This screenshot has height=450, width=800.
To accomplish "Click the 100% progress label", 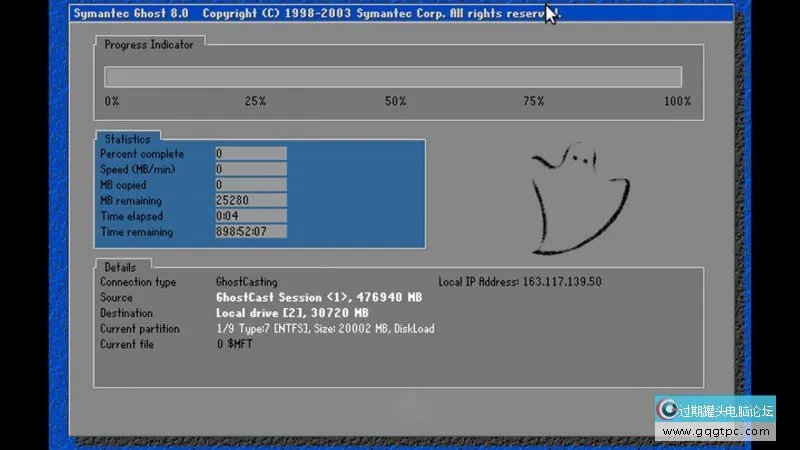I will pos(678,101).
